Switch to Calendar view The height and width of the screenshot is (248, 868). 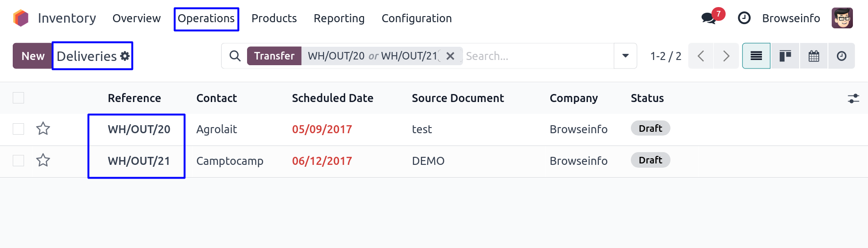[x=814, y=56]
